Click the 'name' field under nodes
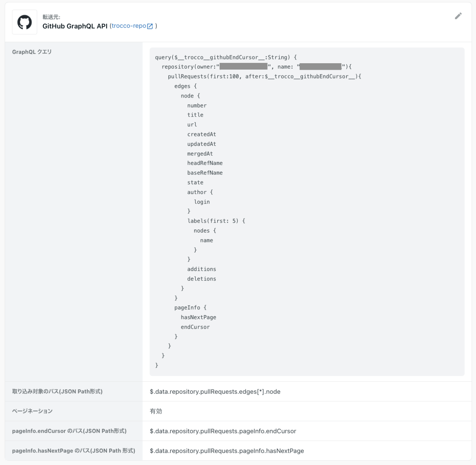The width and height of the screenshot is (476, 465). (207, 240)
